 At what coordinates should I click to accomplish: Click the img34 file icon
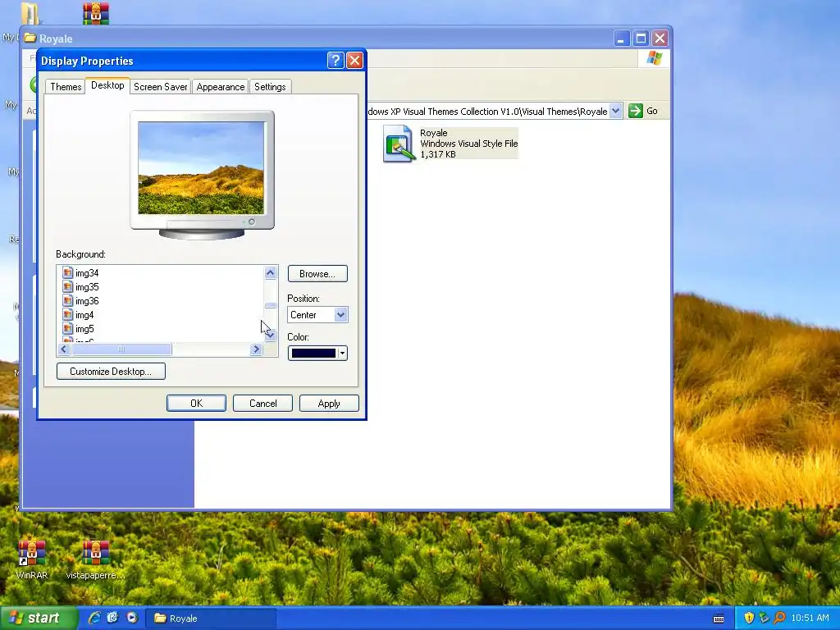point(67,272)
